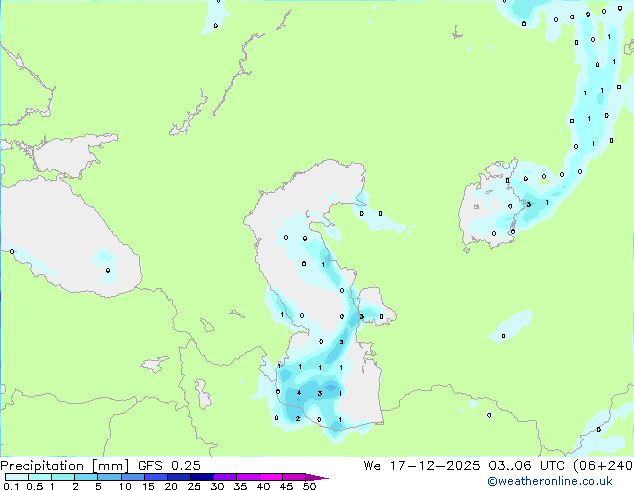Click the legend swatch between 5 and 10
The image size is (634, 490).
click(109, 477)
